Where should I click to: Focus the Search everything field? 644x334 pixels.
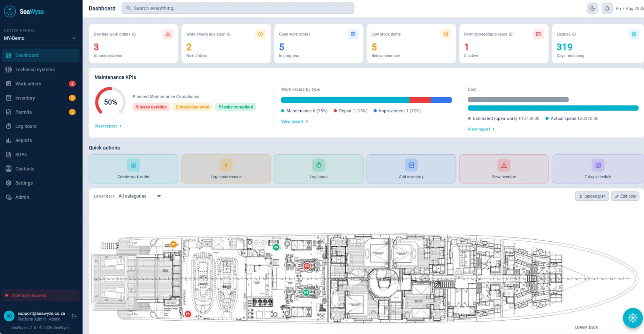238,8
